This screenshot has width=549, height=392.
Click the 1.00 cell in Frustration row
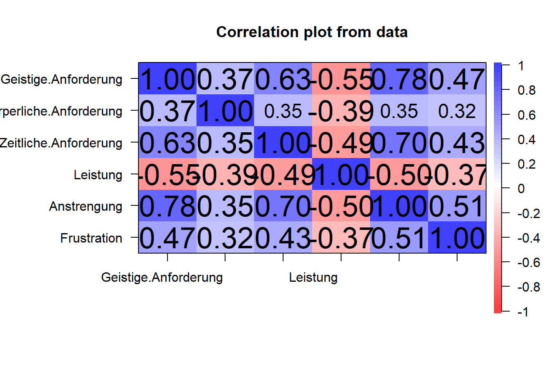click(457, 238)
